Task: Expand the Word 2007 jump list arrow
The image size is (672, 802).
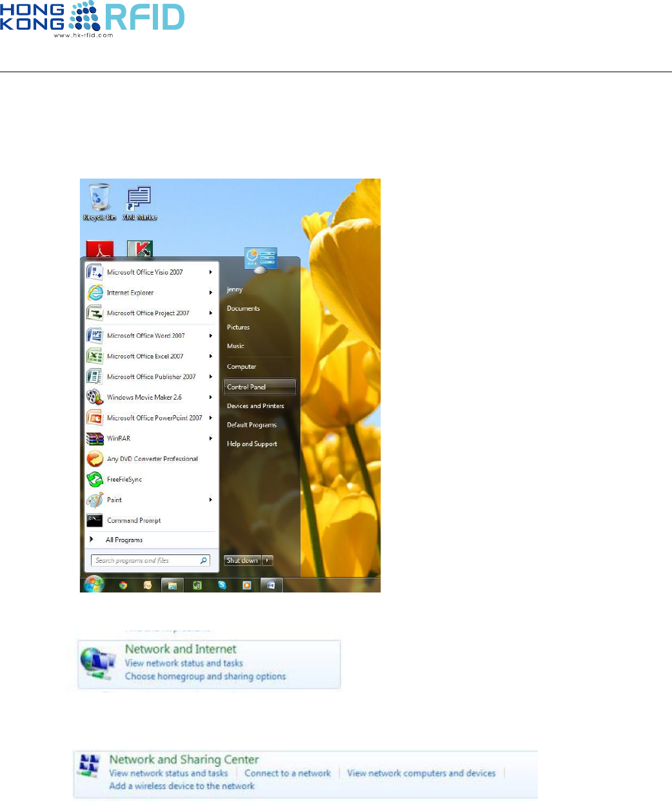Action: pos(211,336)
